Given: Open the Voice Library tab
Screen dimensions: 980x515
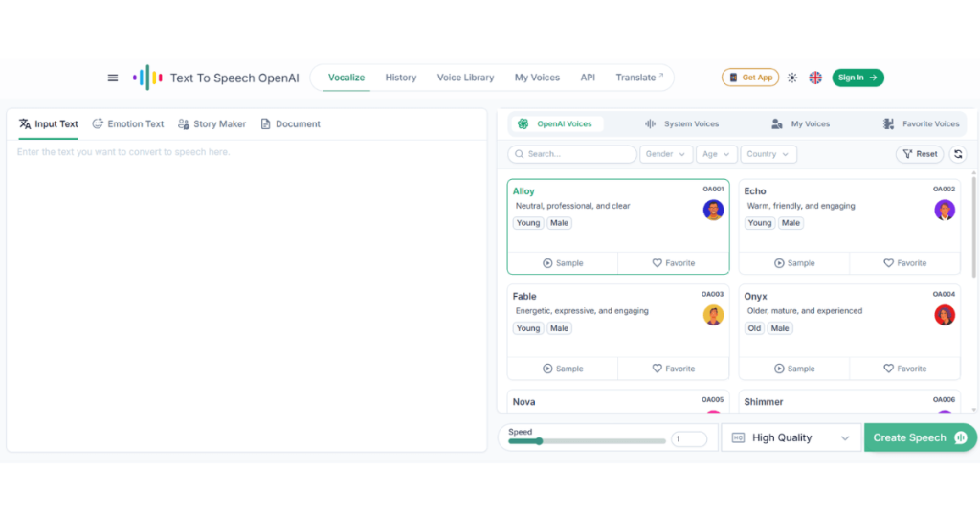Looking at the screenshot, I should (x=466, y=78).
